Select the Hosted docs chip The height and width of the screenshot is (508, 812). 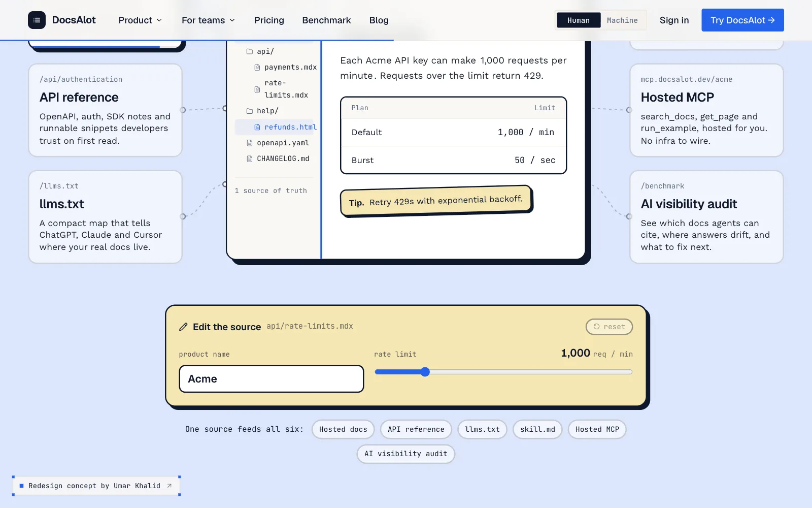(343, 429)
